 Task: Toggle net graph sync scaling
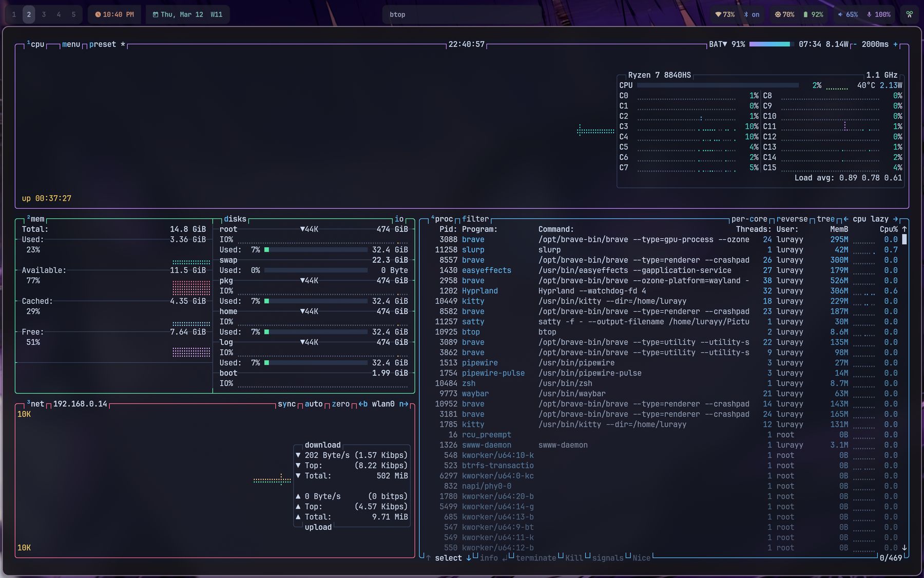(x=286, y=404)
